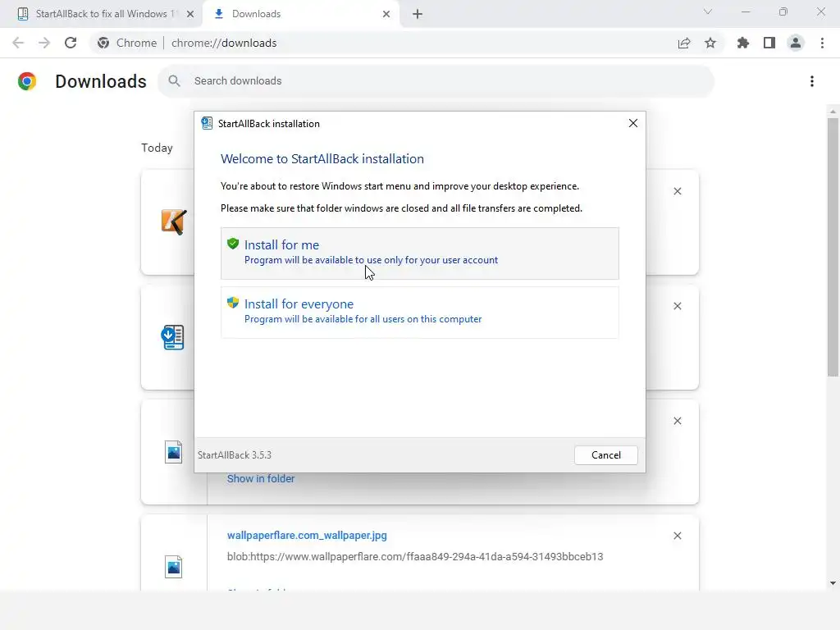Click Show in folder link
The width and height of the screenshot is (840, 630).
click(x=260, y=478)
